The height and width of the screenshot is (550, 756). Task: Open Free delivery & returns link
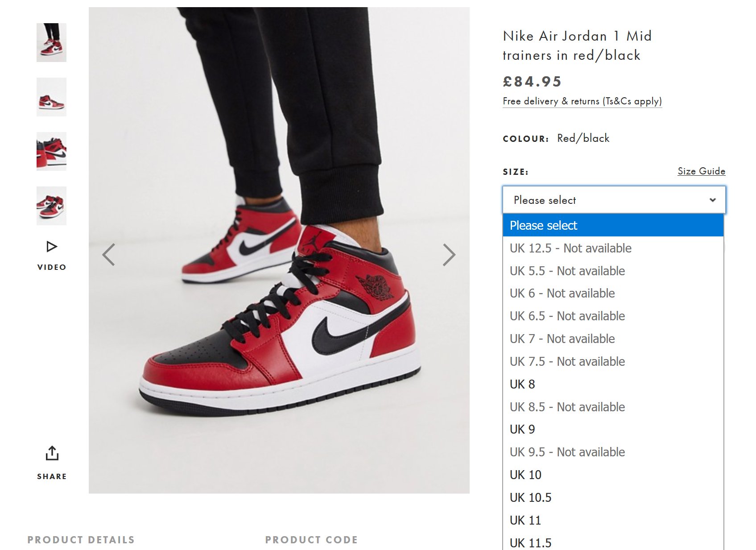[x=582, y=101]
